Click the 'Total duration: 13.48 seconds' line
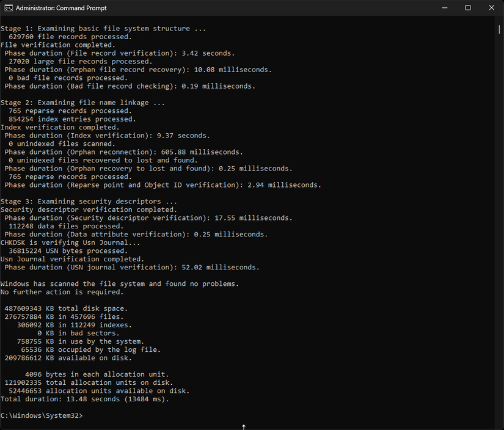The width and height of the screenshot is (504, 430). pos(84,399)
